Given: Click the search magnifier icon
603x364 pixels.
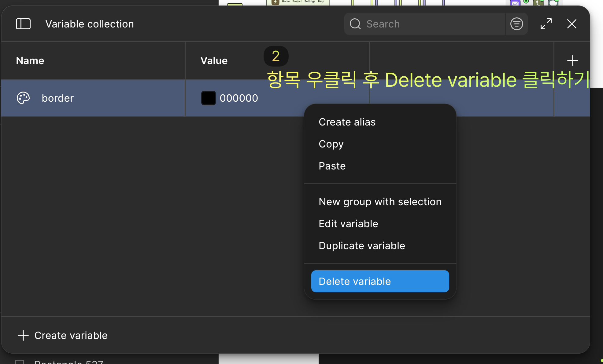Looking at the screenshot, I should (355, 24).
